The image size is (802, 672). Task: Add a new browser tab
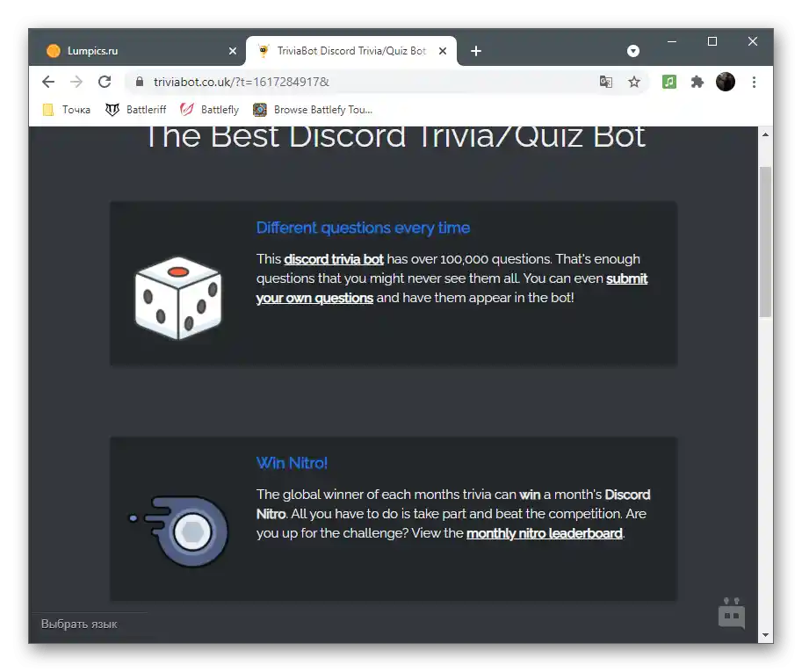coord(476,51)
